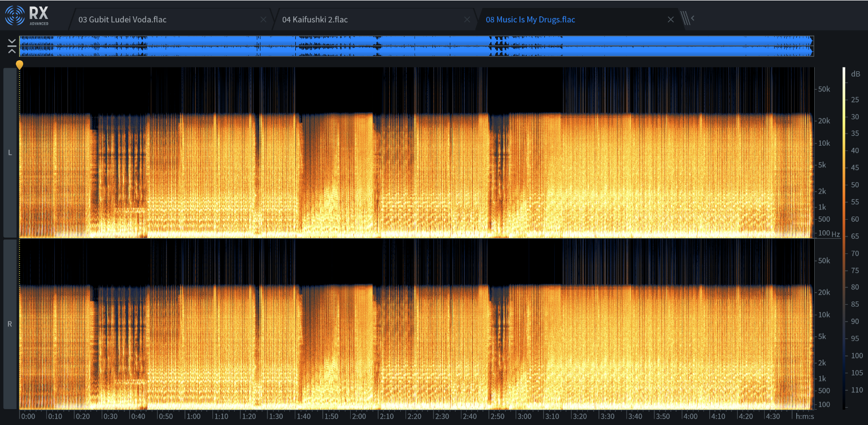
Task: Toggle the L channel selector
Action: 10,153
